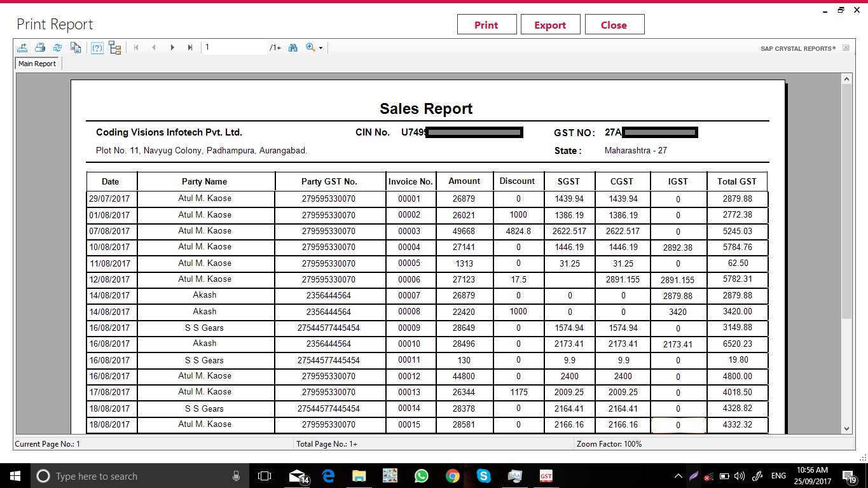Click the Copy icon in the toolbar
This screenshot has width=868, height=488.
(x=75, y=47)
